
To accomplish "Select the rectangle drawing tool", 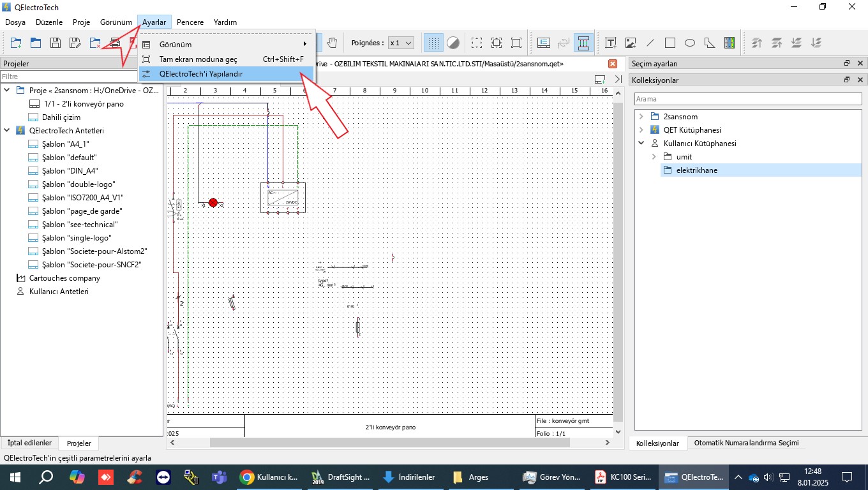I will (670, 43).
